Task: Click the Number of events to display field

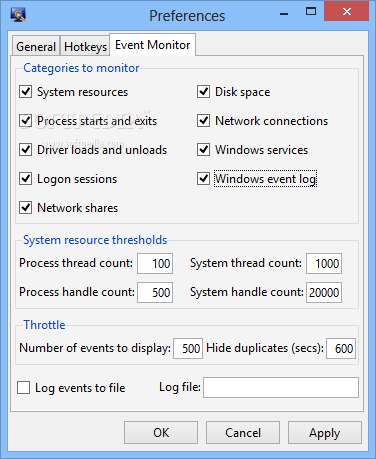Action: pyautogui.click(x=188, y=348)
